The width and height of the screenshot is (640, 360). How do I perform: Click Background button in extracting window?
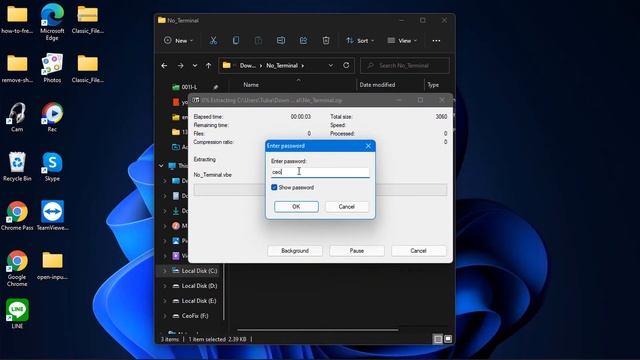[x=295, y=251]
